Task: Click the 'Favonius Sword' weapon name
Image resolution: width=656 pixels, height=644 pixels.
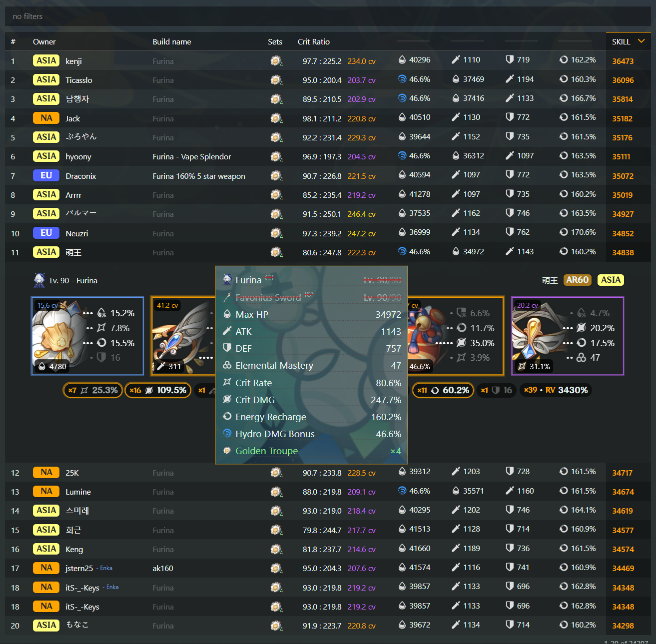Action: pyautogui.click(x=268, y=297)
